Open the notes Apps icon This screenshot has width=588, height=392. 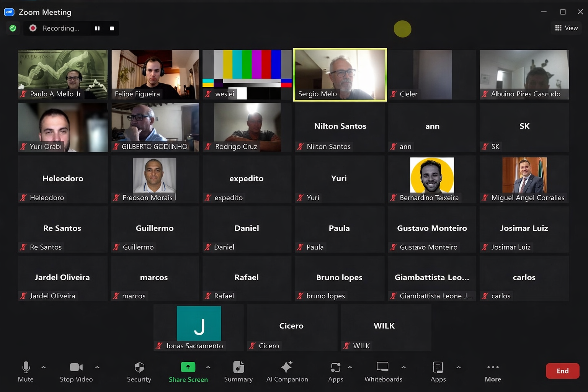click(438, 367)
